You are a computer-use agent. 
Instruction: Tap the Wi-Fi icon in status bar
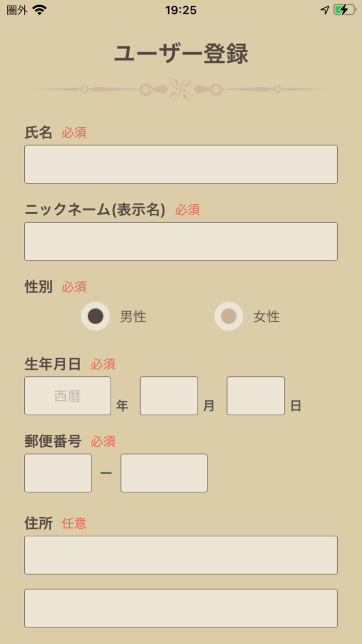tap(39, 10)
